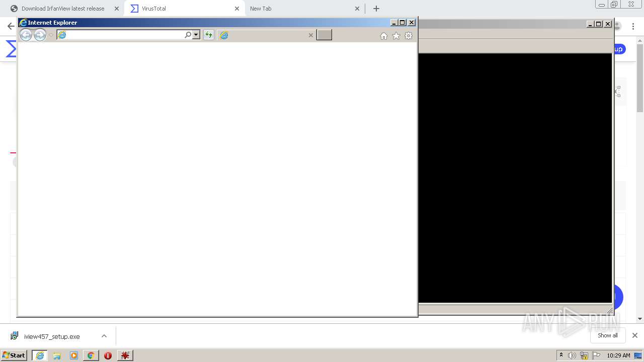This screenshot has width=644, height=362.
Task: Click the Action Center flag icon
Action: (x=596, y=355)
